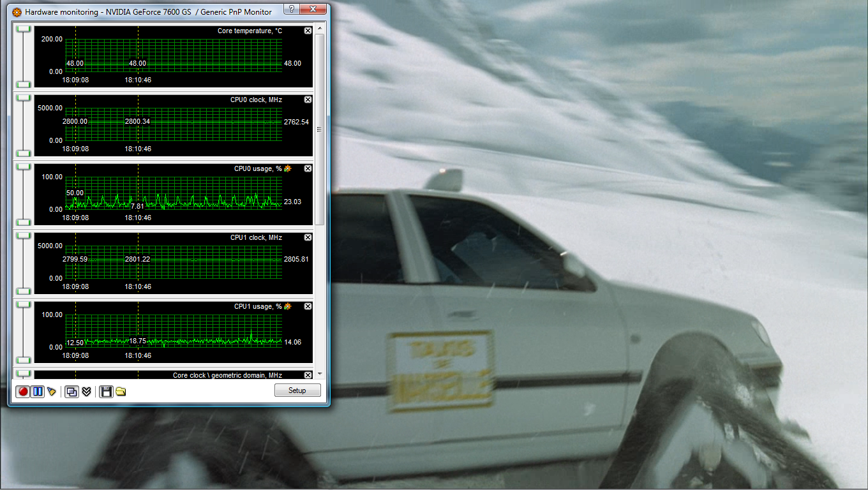Click the "CPU1 usage, %" graph title

click(258, 306)
